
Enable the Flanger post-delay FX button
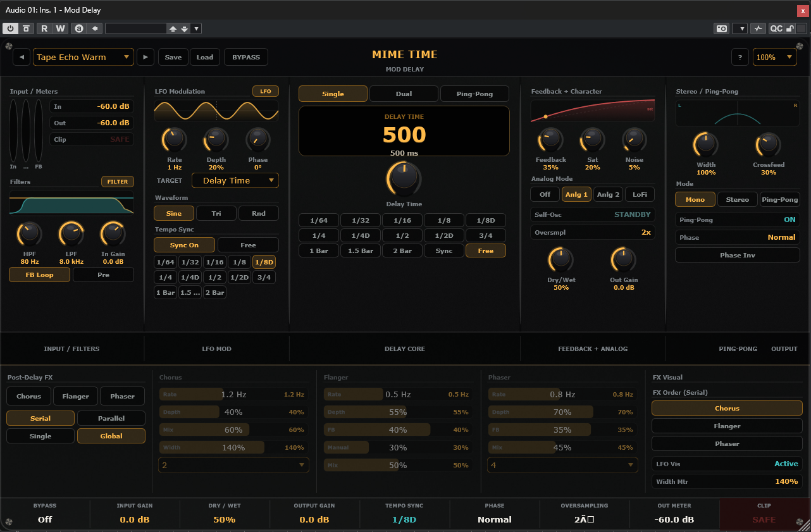point(75,396)
